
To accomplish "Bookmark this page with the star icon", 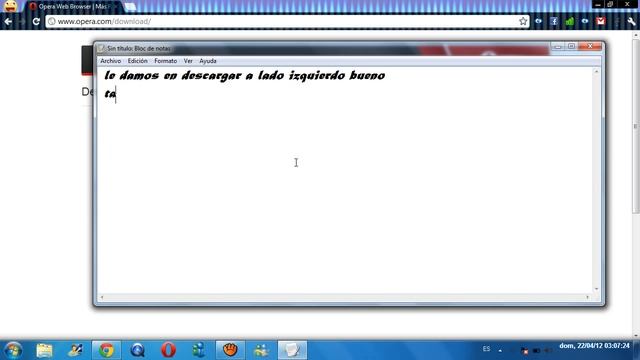I will point(523,21).
